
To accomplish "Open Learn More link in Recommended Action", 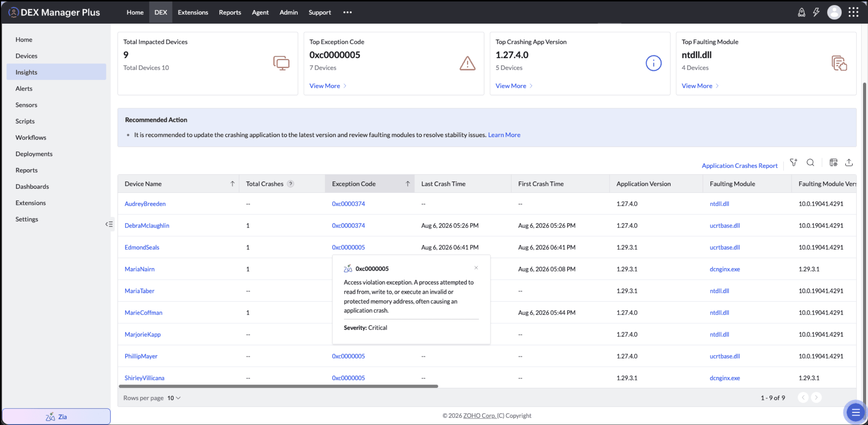I will 504,135.
